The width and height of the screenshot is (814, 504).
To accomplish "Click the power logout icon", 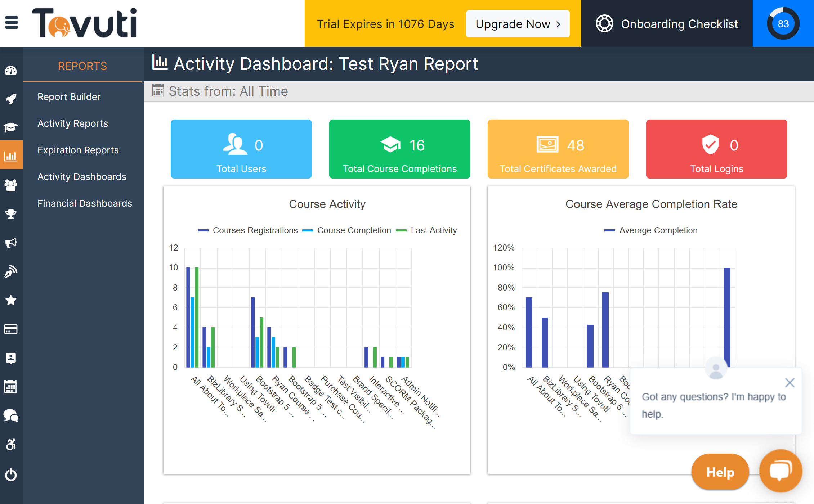I will tap(11, 474).
